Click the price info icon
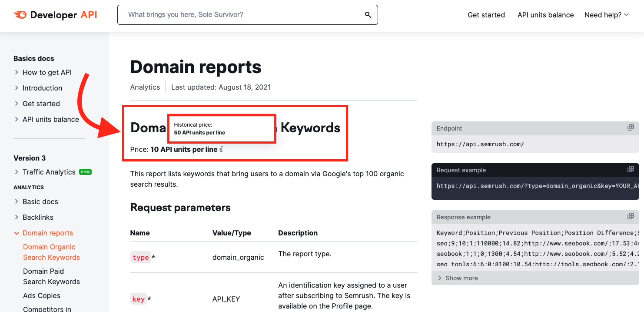 [221, 149]
